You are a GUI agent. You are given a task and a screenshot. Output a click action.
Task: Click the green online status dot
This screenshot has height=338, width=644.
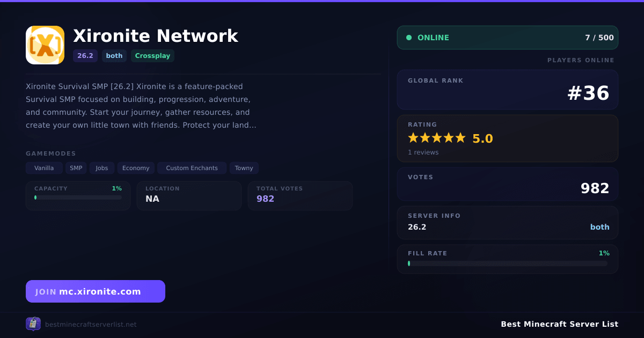click(409, 38)
